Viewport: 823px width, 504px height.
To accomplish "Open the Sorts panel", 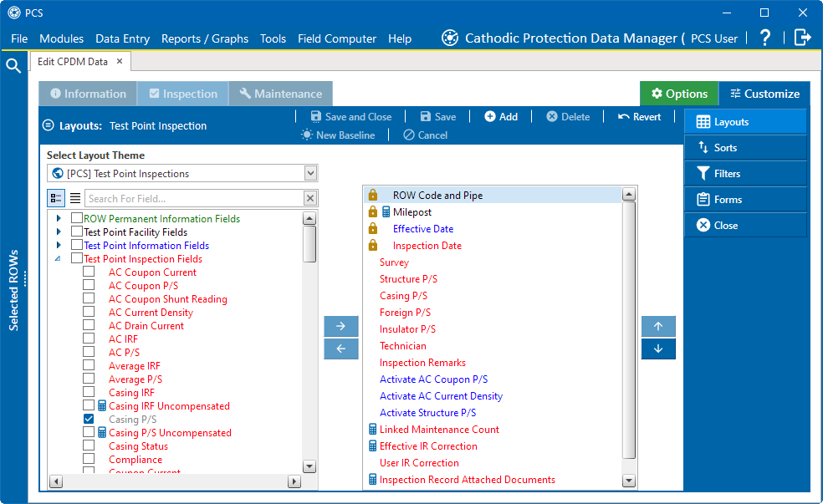I will pyautogui.click(x=745, y=147).
